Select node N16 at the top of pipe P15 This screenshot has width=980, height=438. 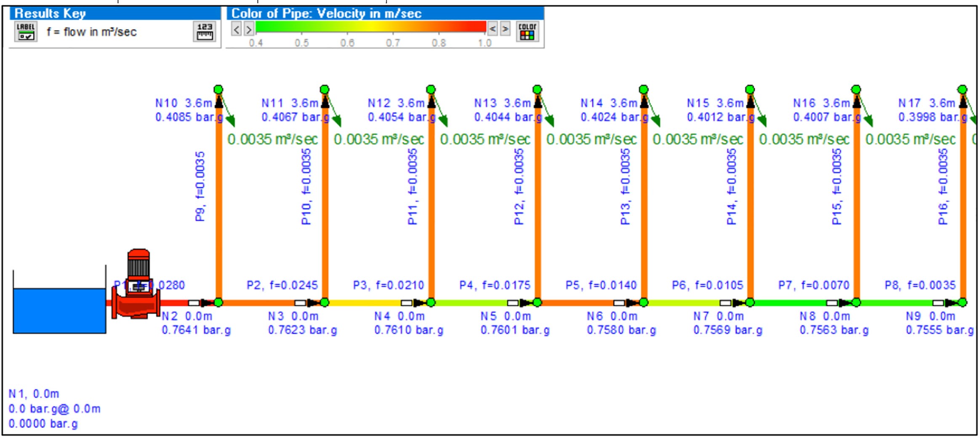856,89
